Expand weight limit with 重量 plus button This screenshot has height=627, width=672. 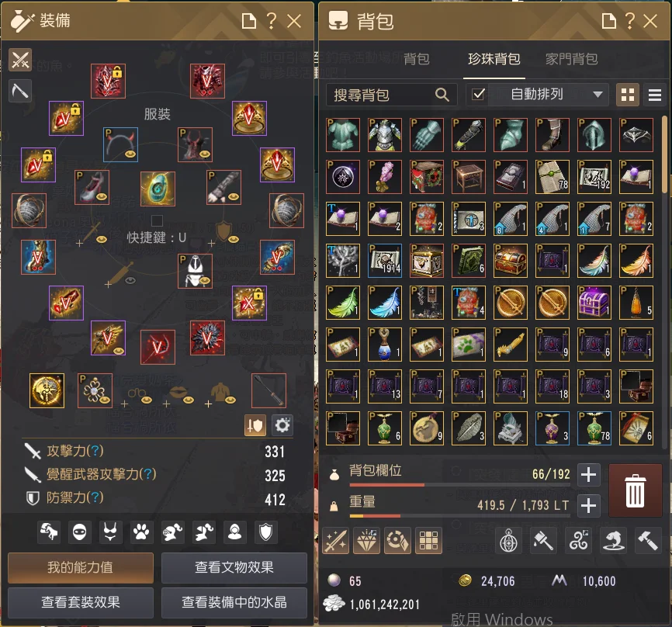tap(588, 506)
